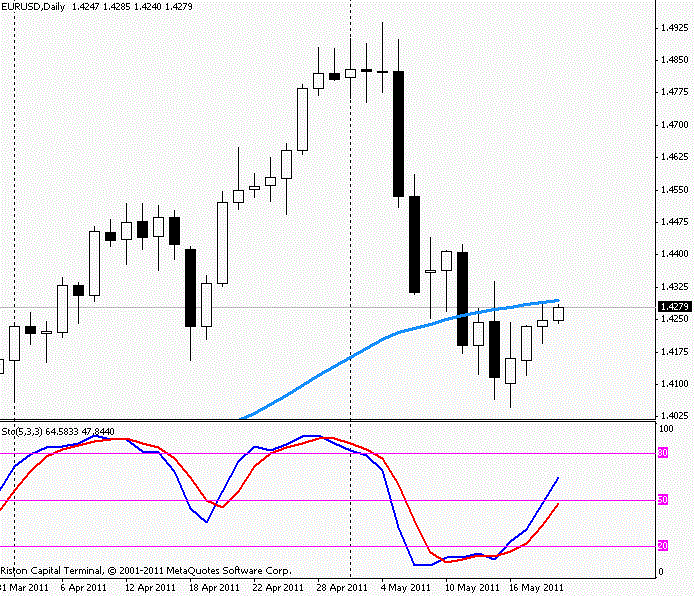695x596 pixels.
Task: Select the current price label 1.4279
Action: coord(675,307)
